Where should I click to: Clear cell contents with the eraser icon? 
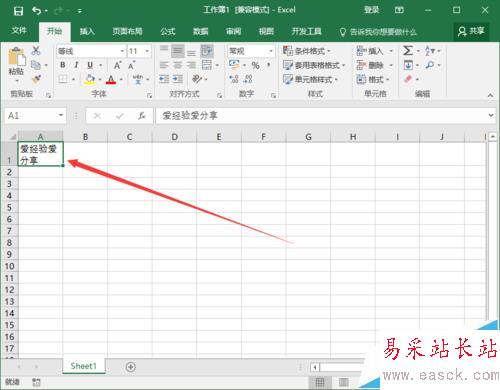click(x=408, y=79)
